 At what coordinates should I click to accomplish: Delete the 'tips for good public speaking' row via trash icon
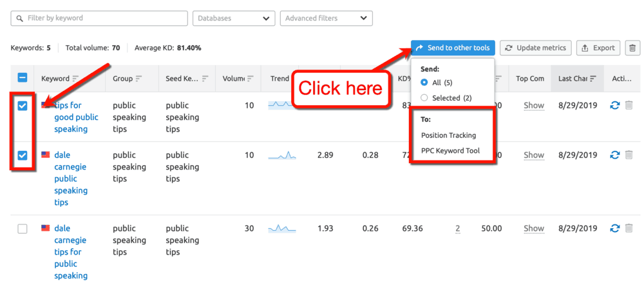[629, 105]
